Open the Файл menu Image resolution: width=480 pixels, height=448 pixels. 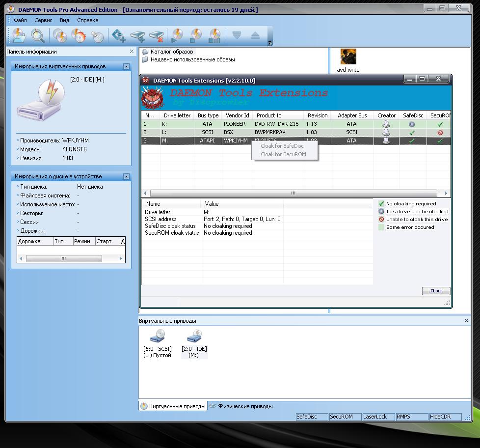click(x=20, y=20)
